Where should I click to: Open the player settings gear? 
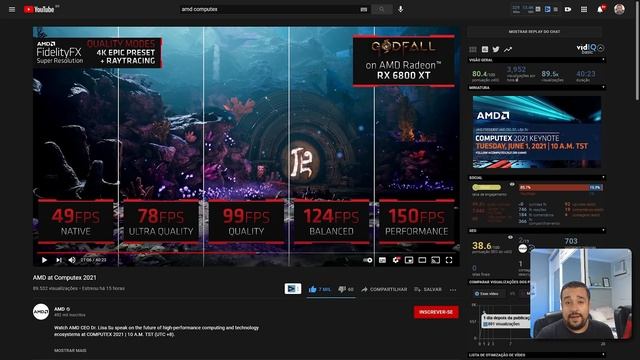point(396,260)
